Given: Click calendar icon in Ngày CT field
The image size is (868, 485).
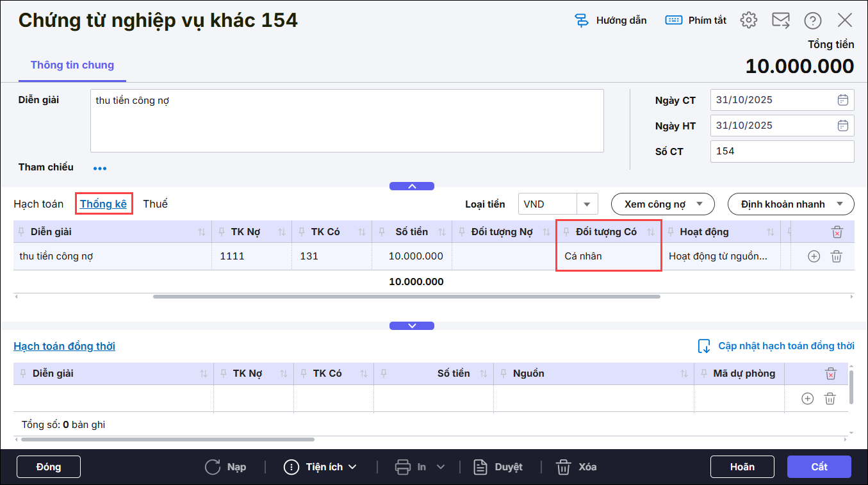Looking at the screenshot, I should pyautogui.click(x=842, y=100).
